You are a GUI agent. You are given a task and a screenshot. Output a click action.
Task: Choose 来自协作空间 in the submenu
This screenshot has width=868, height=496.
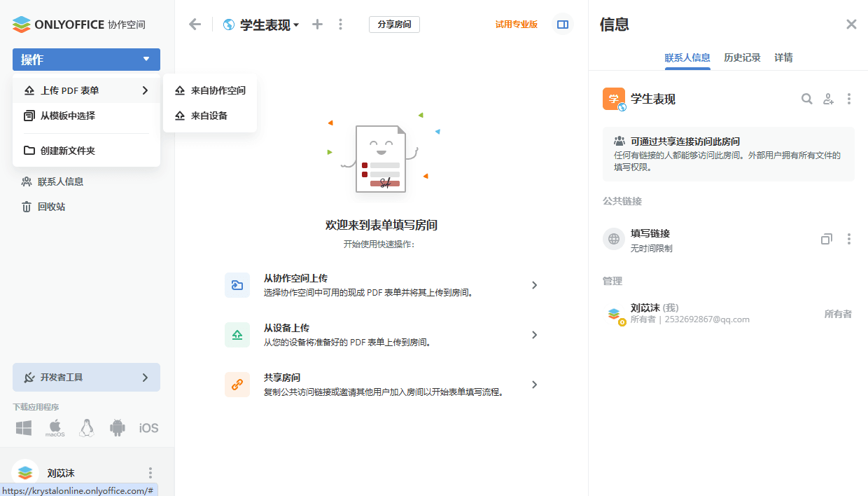tap(210, 90)
